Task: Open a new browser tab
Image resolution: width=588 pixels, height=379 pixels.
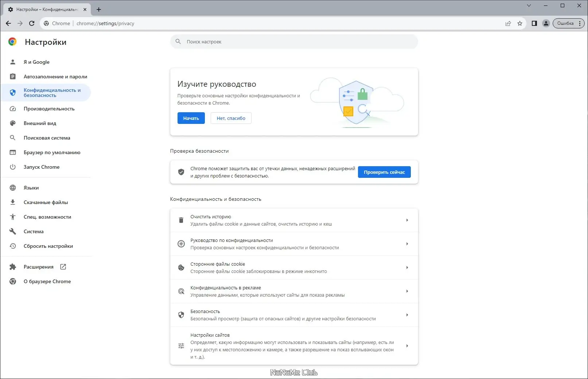Action: click(x=98, y=9)
